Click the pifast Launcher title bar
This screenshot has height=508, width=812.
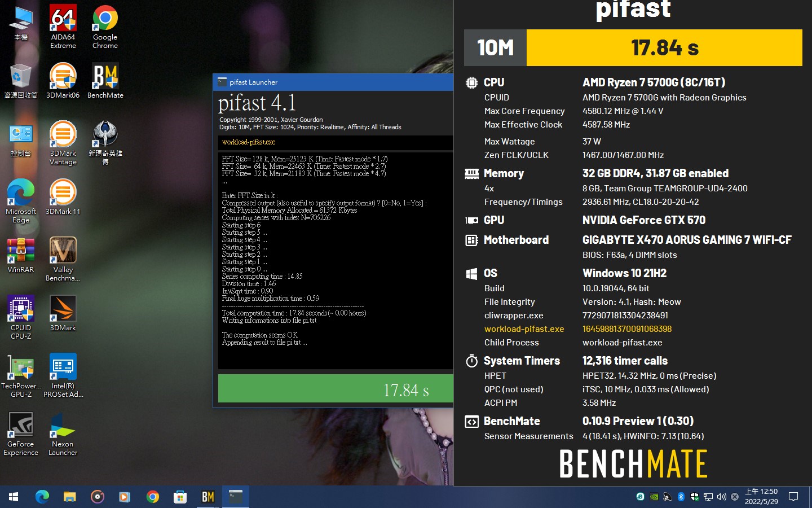pos(333,82)
